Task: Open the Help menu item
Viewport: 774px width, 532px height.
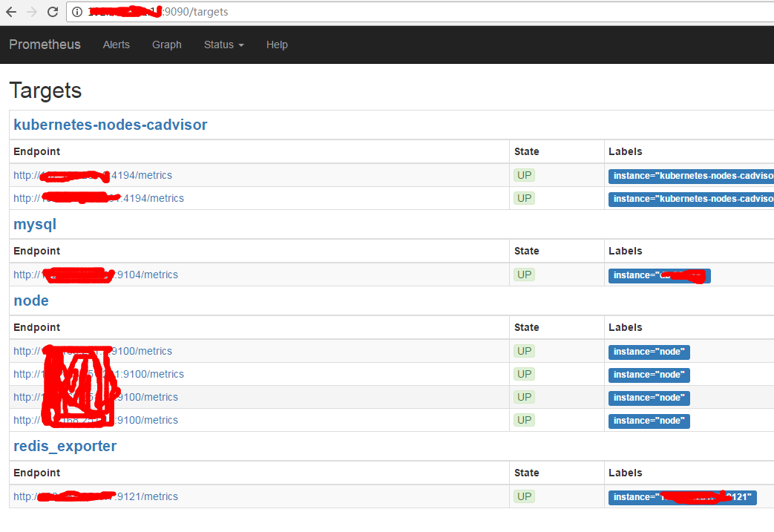Action: (x=277, y=45)
